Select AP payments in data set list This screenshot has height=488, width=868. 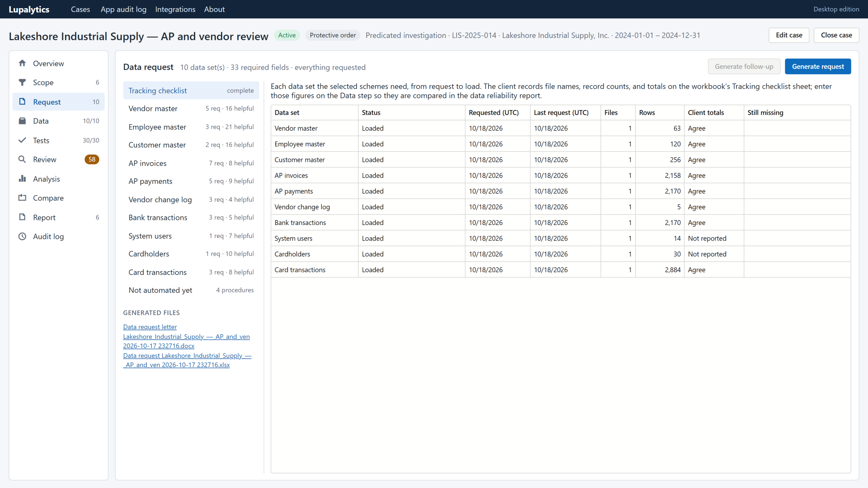[191, 181]
